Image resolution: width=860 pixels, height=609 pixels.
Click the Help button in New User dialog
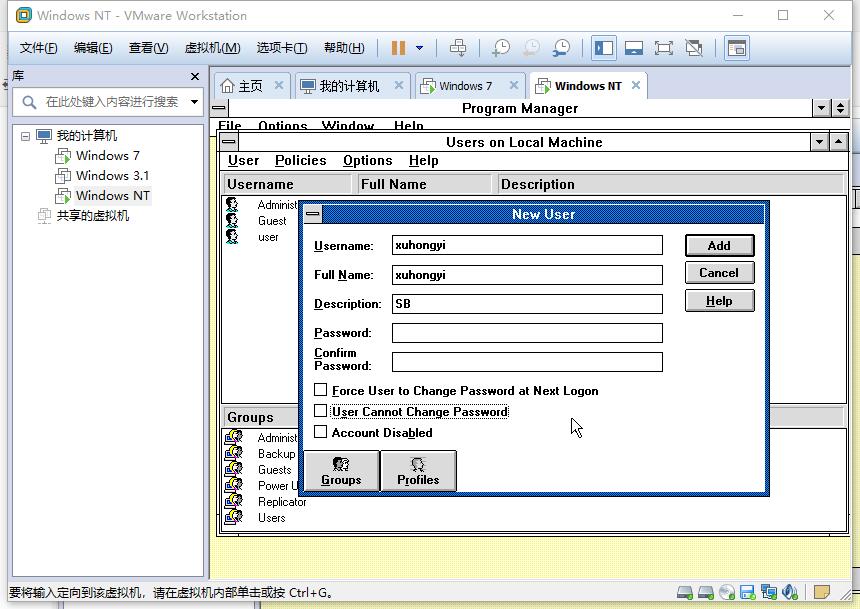(719, 301)
